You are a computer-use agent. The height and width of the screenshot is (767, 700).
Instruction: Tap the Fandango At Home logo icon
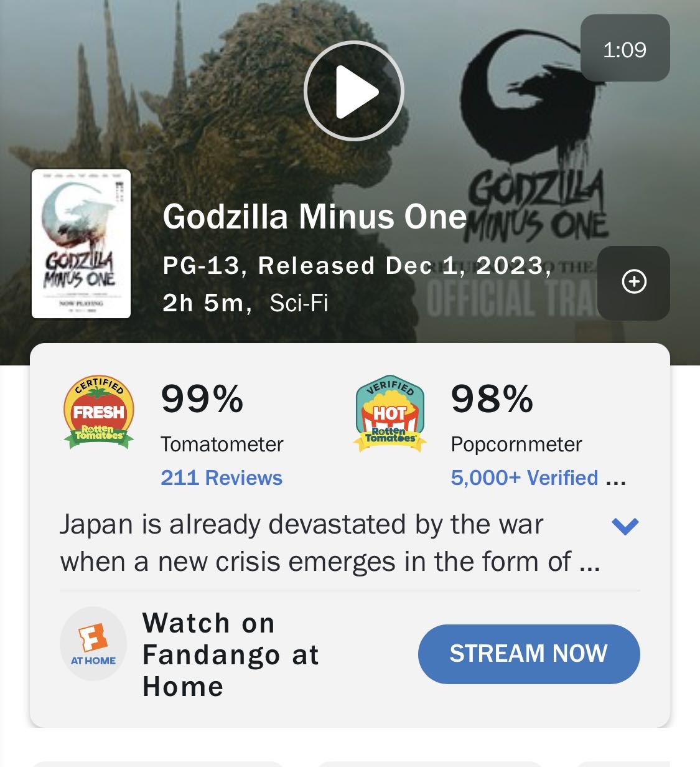(93, 644)
